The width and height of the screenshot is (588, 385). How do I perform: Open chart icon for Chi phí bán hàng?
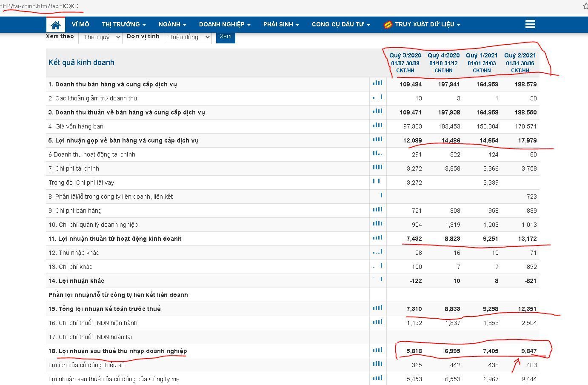(377, 210)
